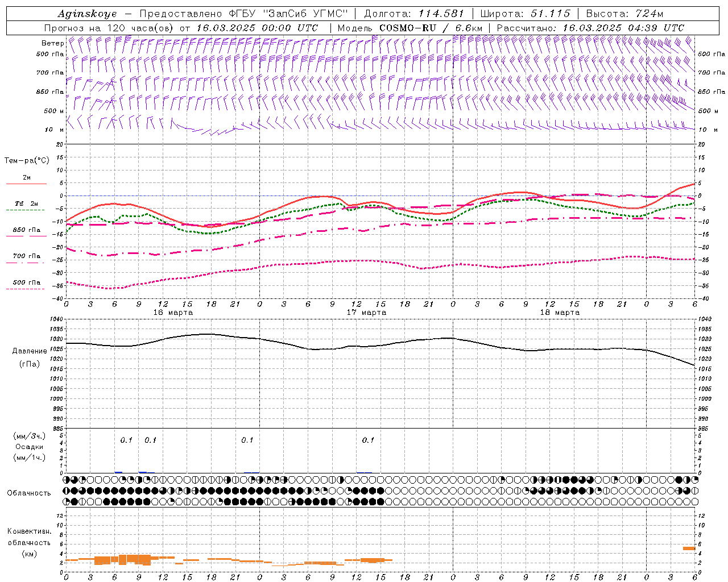Click the Давление pressure panel label
This screenshot has height=582, width=728.
30,351
